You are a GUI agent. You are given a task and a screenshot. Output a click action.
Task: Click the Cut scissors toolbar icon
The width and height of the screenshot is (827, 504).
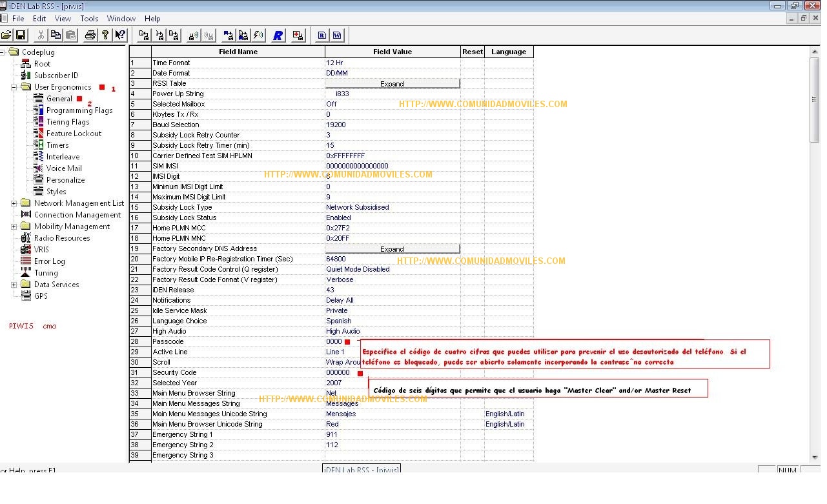point(41,35)
